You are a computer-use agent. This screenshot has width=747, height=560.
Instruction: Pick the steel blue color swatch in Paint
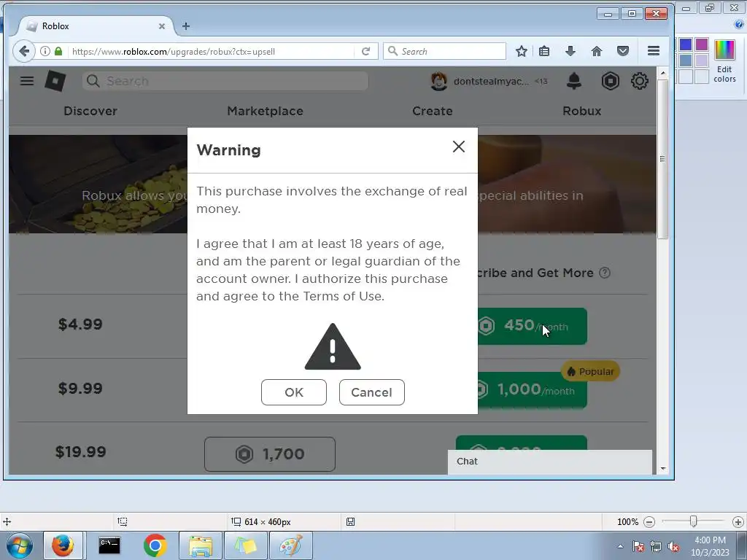686,61
